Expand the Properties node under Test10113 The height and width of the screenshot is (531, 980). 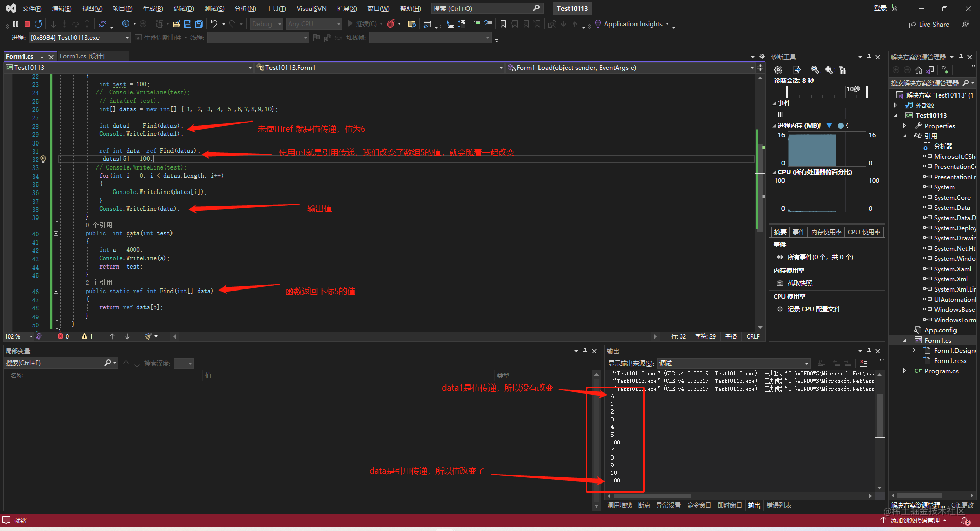coord(905,126)
